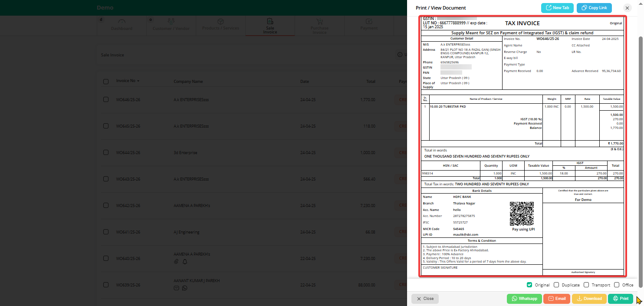Check the Office copy checkbox
This screenshot has height=306, width=644.
point(617,285)
